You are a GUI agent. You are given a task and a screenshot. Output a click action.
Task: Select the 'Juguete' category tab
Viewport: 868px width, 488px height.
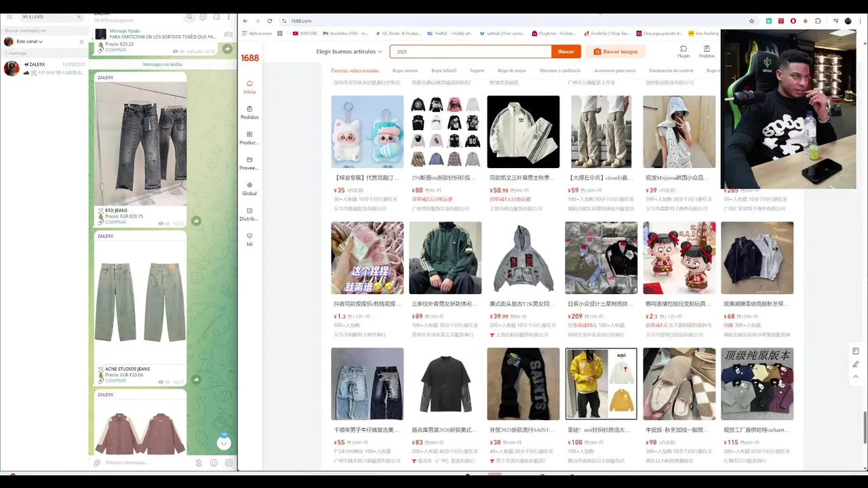(x=477, y=70)
